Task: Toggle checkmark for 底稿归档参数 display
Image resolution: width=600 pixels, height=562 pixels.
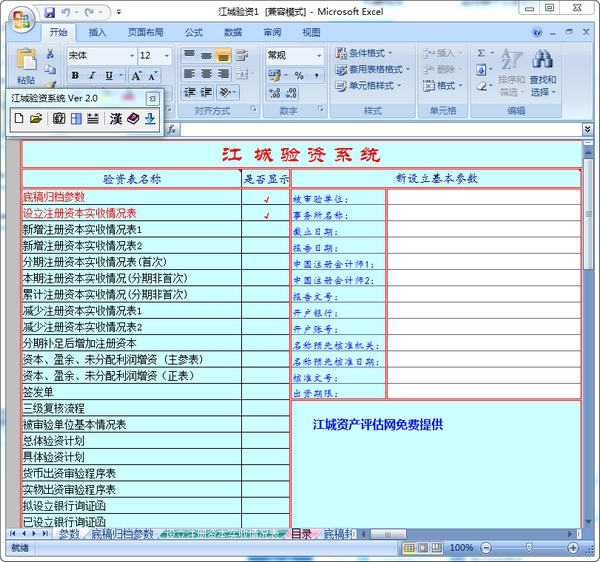Action: pos(266,199)
